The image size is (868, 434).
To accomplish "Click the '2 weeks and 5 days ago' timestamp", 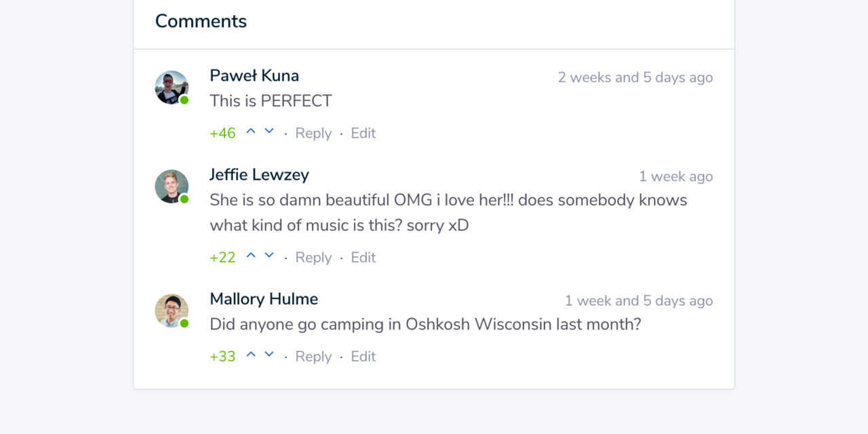I will (x=635, y=77).
